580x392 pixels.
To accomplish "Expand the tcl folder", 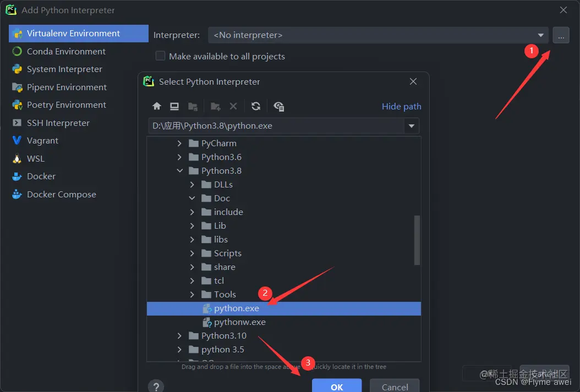I will 192,281.
